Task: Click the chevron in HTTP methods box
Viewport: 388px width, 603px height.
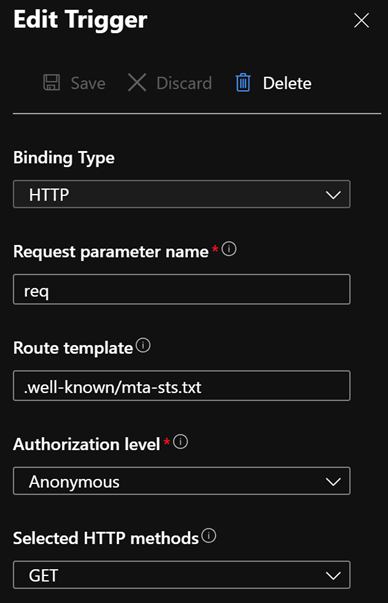Action: [333, 576]
